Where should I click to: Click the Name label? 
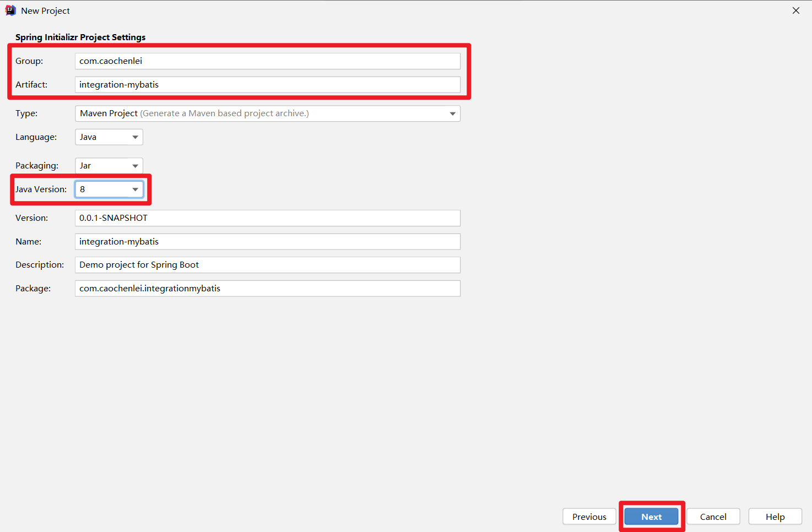pyautogui.click(x=28, y=242)
